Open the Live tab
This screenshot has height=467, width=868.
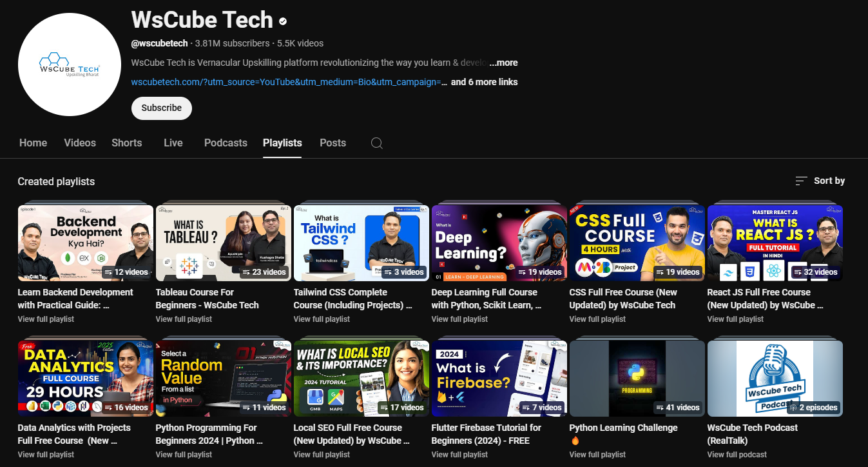[x=173, y=143]
